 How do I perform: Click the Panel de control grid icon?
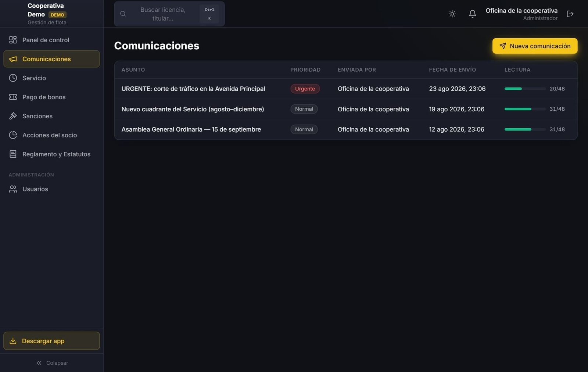(13, 40)
